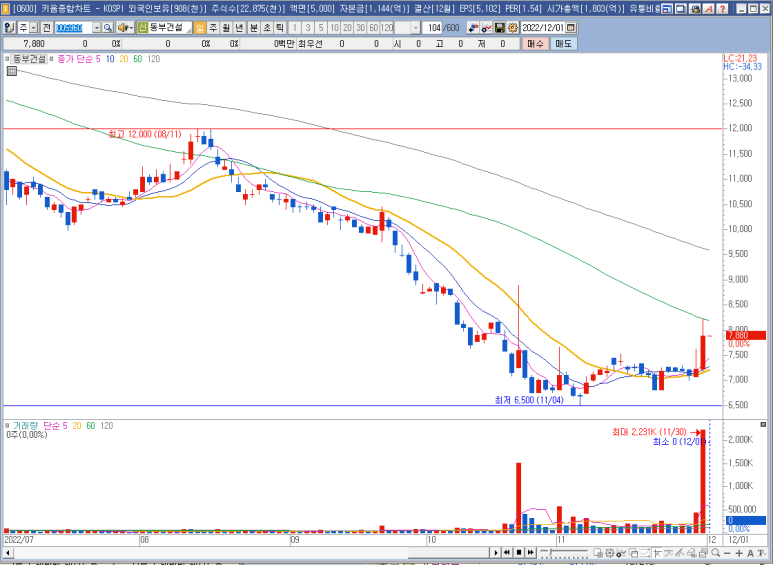Viewport: 773px width, 565px height.
Task: Click the title bar window layout icon
Action: [667, 8]
